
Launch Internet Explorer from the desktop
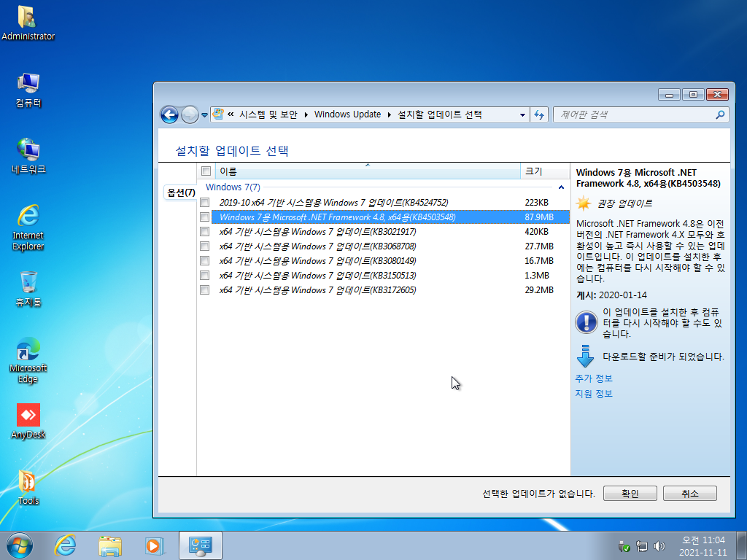(28, 227)
